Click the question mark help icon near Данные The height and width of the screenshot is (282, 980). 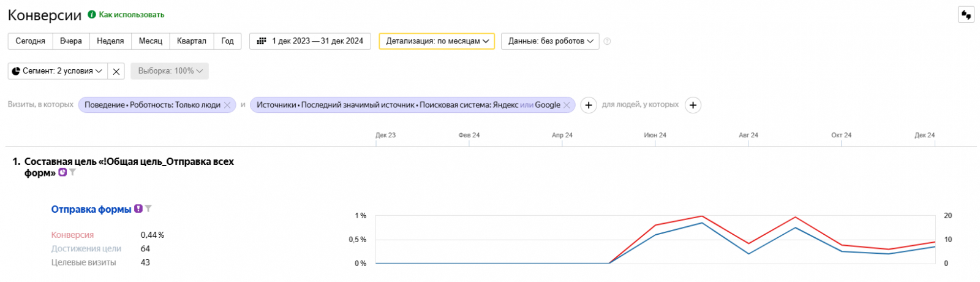click(607, 42)
